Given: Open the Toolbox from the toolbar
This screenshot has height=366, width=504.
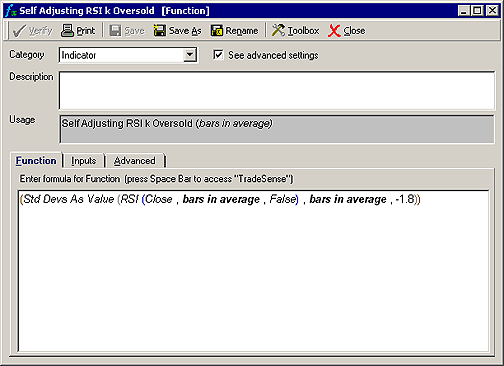Looking at the screenshot, I should click(x=295, y=31).
